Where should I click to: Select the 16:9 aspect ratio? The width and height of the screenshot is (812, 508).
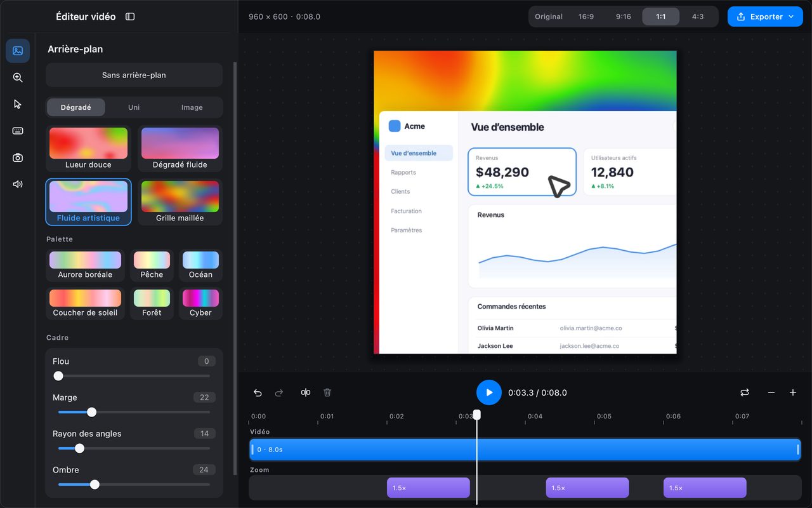[586, 17]
